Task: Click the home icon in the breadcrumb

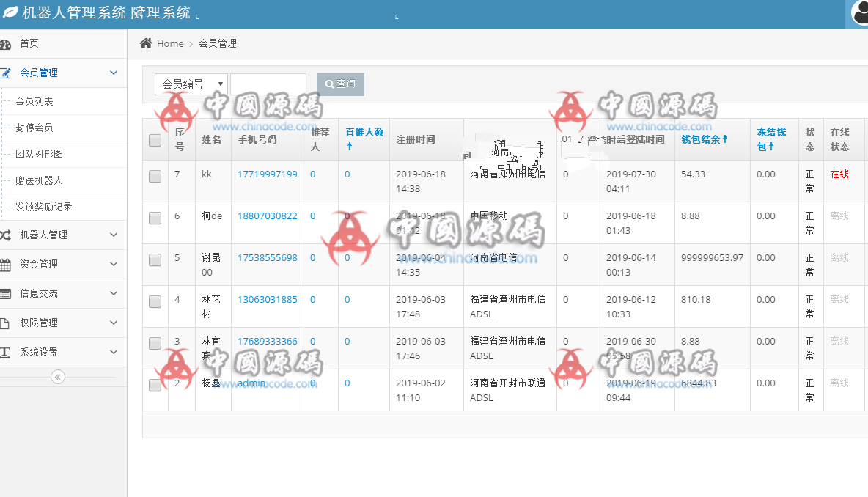Action: pyautogui.click(x=146, y=43)
